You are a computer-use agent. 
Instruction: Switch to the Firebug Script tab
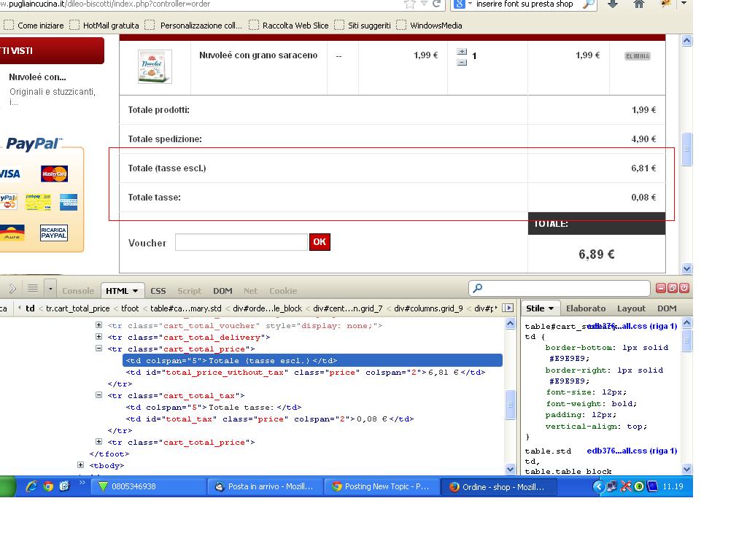click(x=190, y=291)
